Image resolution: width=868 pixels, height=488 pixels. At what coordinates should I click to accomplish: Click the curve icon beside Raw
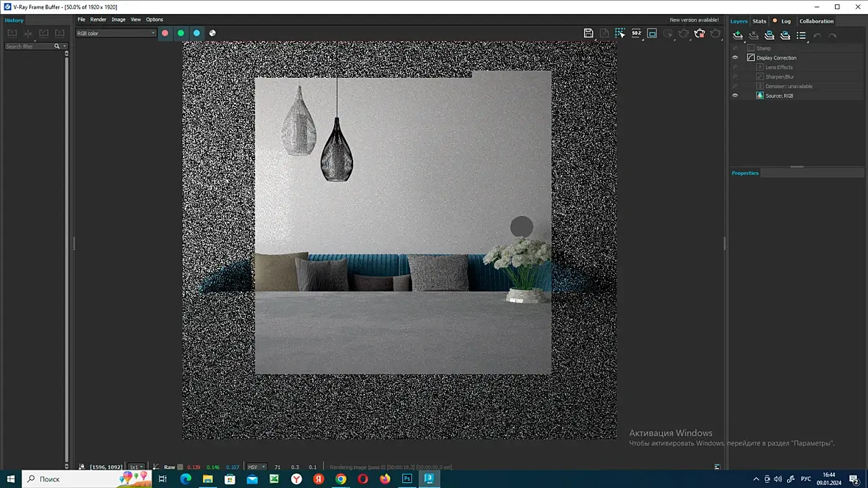point(155,467)
